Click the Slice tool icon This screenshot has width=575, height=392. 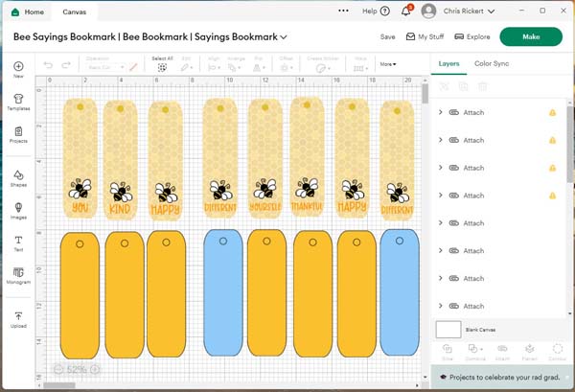tap(447, 348)
